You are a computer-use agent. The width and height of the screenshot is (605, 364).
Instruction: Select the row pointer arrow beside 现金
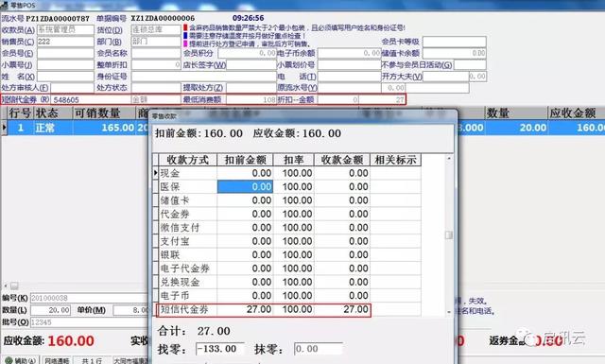(155, 173)
